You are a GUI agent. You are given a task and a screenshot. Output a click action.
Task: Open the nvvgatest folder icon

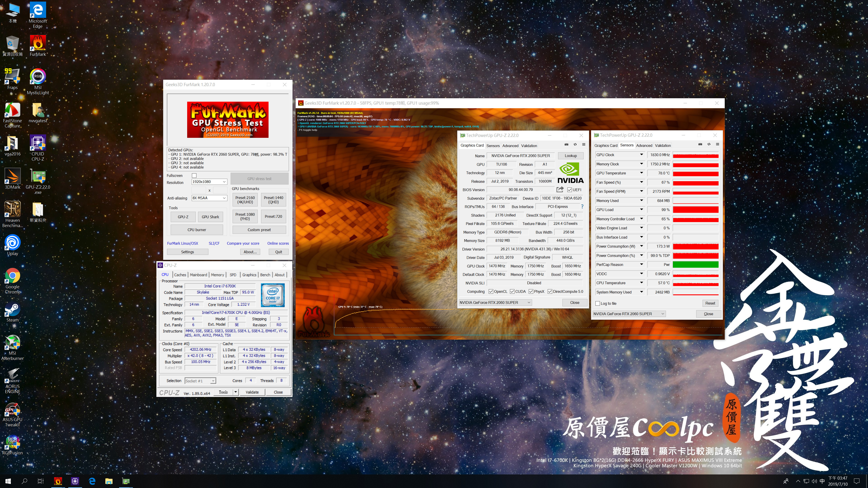38,113
